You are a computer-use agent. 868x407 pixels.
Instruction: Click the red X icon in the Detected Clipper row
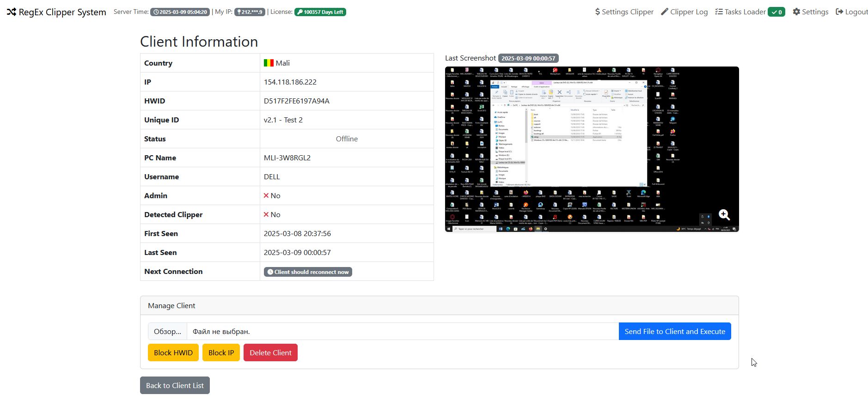click(266, 214)
